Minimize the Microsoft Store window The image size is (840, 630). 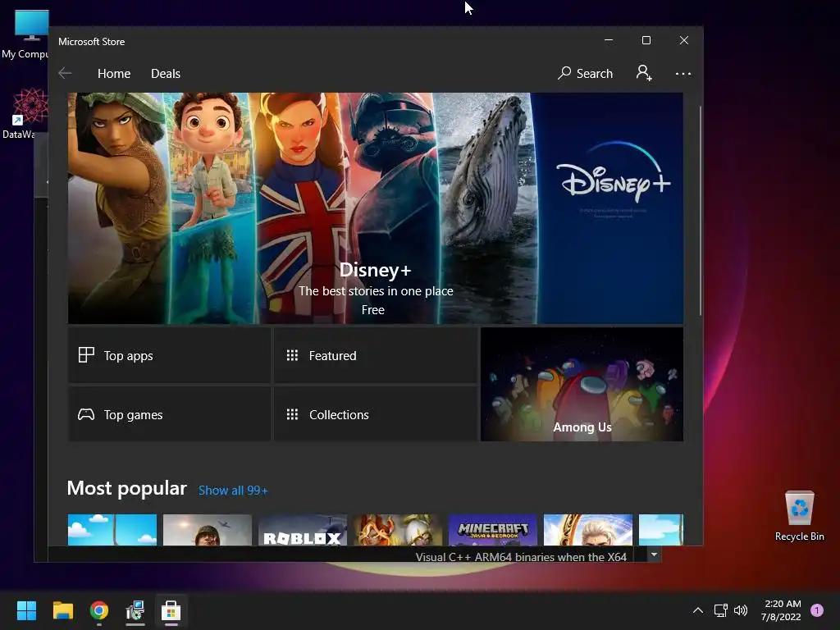click(609, 40)
